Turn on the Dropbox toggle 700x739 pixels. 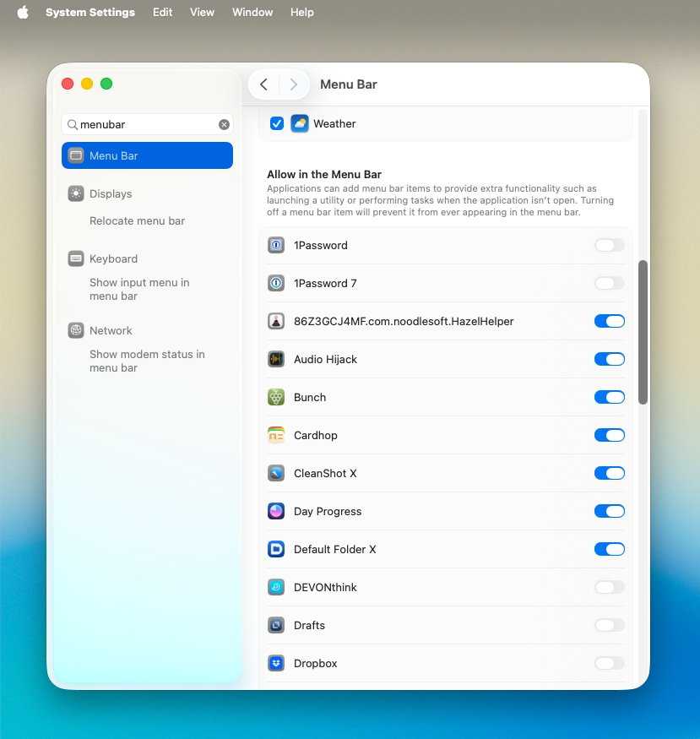point(609,664)
